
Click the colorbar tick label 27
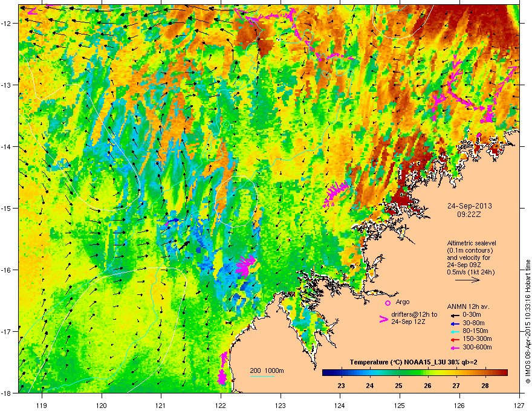click(x=456, y=386)
